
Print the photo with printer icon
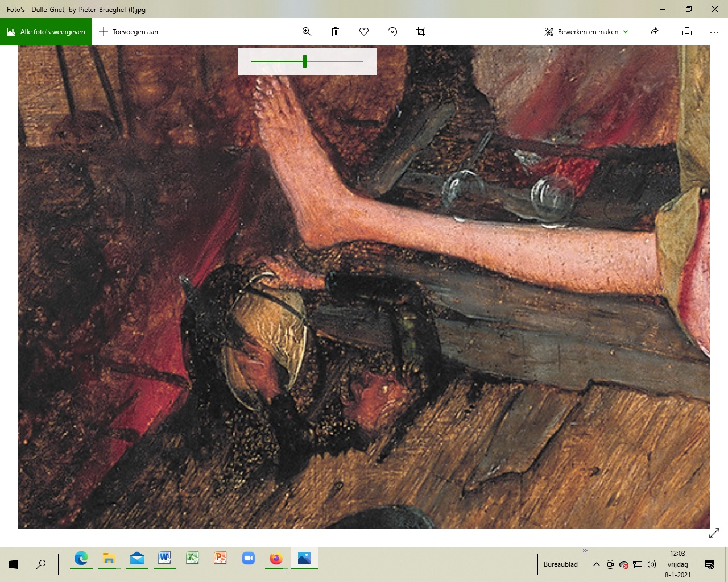click(687, 32)
